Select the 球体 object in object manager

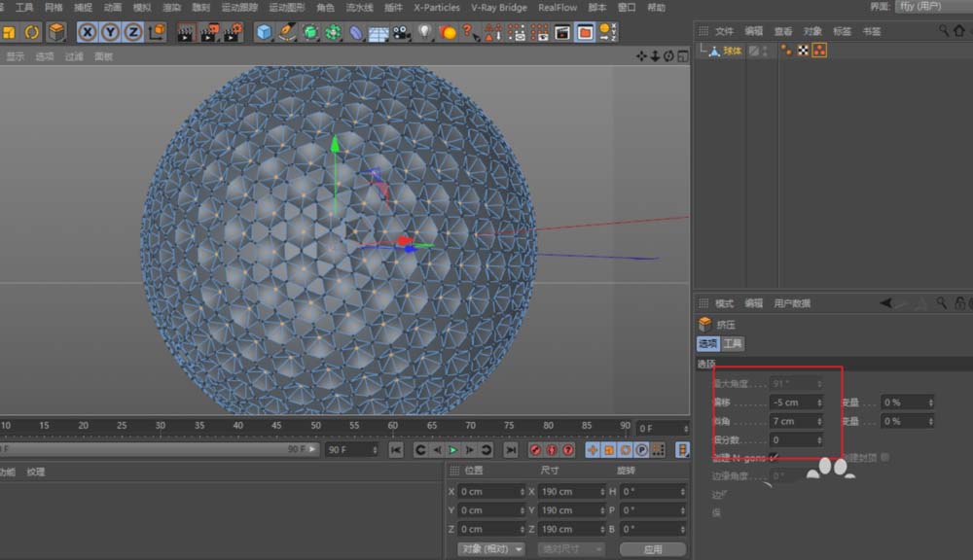coord(732,51)
